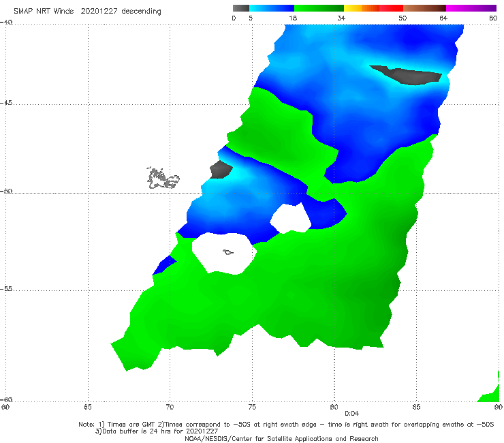Click the longitude label '85'
The image size is (504, 443).
416,407
